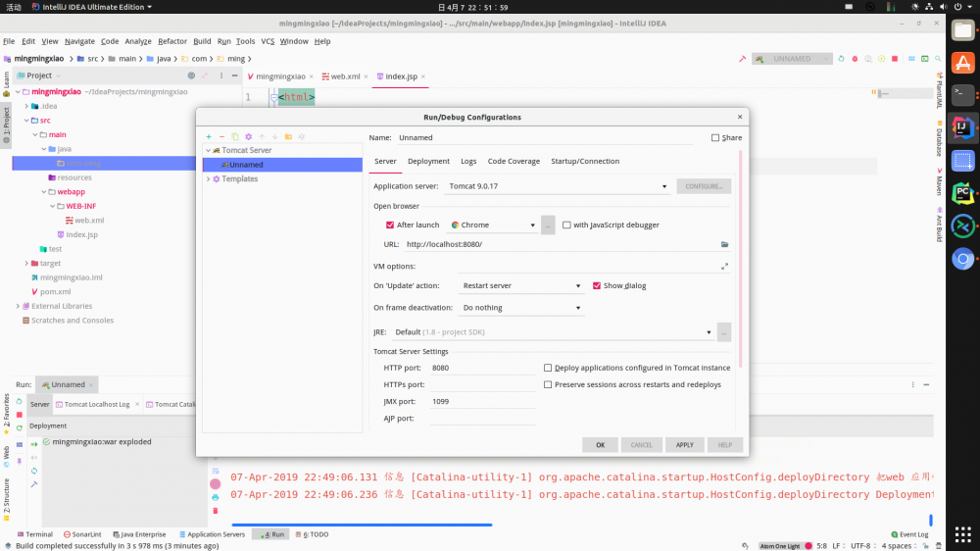Click the Project panel locate target icon

tap(191, 75)
